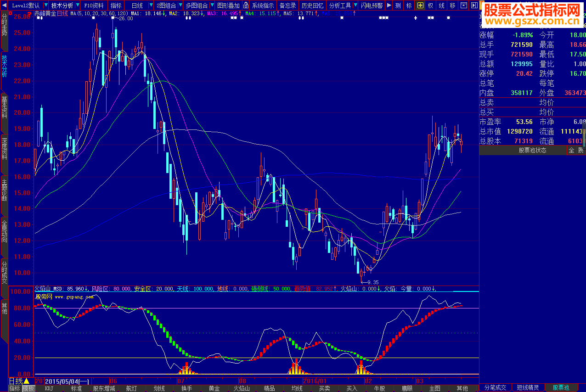Switch to the 买入 bottom tab
The image size is (586, 392).
352,388
